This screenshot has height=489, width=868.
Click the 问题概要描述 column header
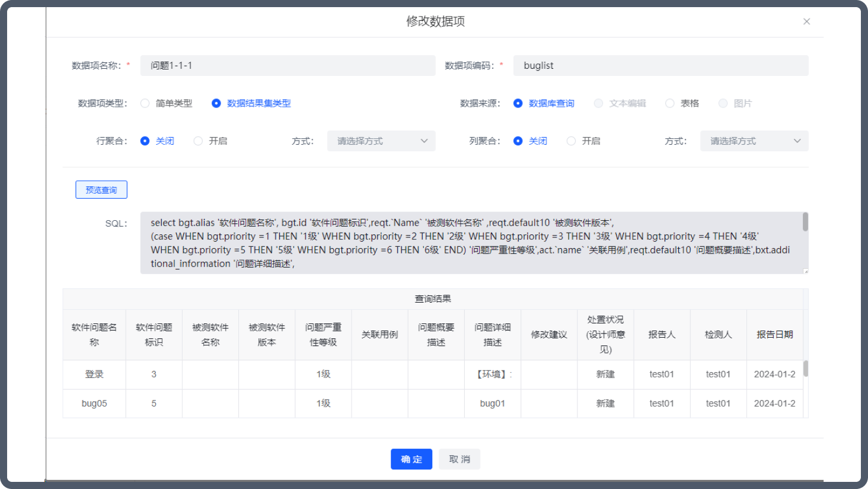click(436, 335)
